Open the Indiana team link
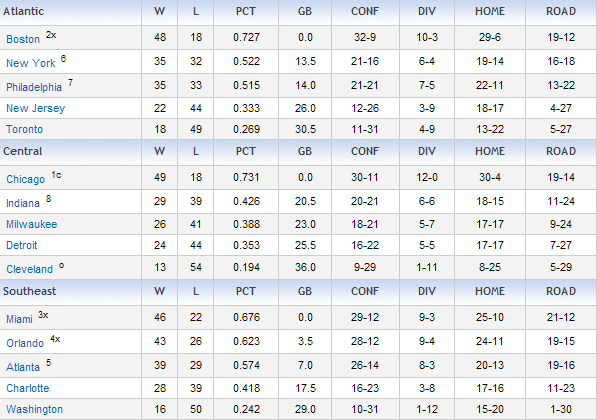The image size is (597, 420). 23,203
